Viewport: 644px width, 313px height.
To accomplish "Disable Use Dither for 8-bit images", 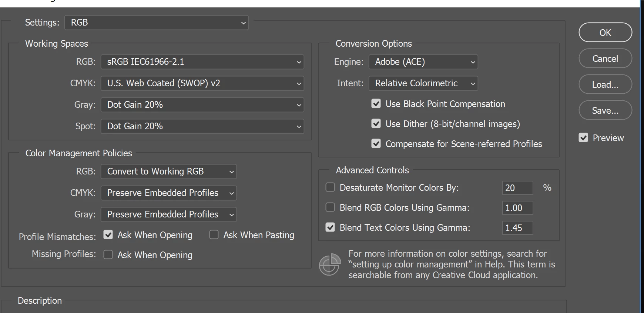I will pyautogui.click(x=376, y=124).
